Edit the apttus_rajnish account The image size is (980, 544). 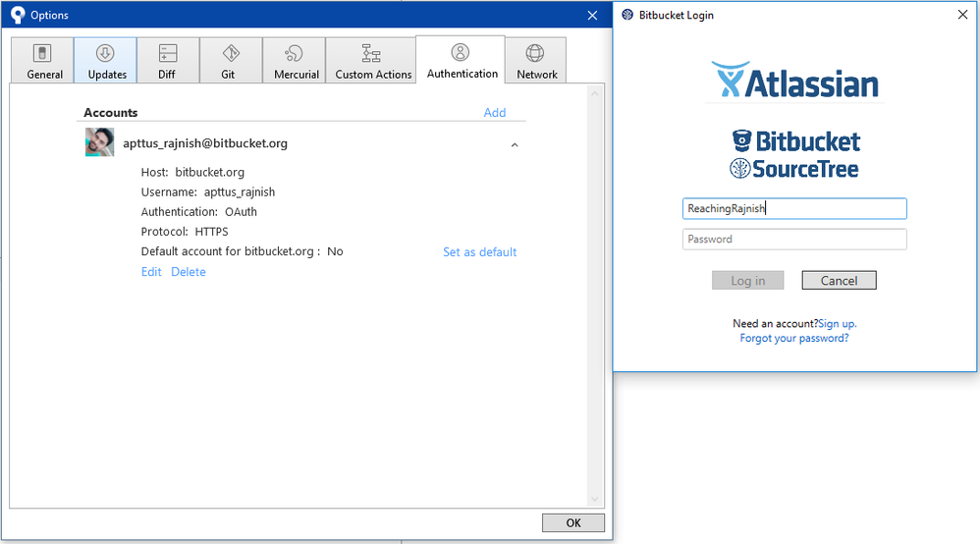point(150,272)
